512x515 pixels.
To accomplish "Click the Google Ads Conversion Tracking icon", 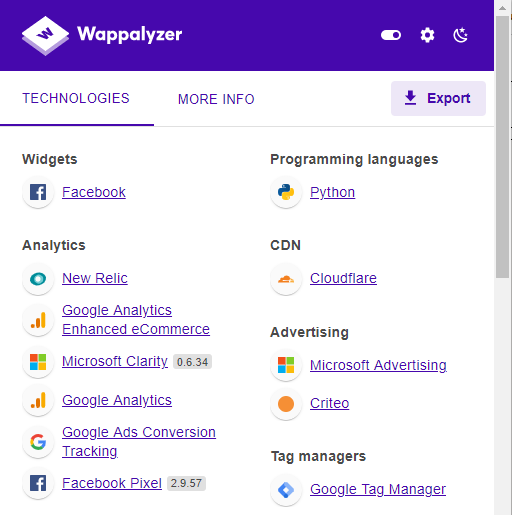I will pos(38,442).
